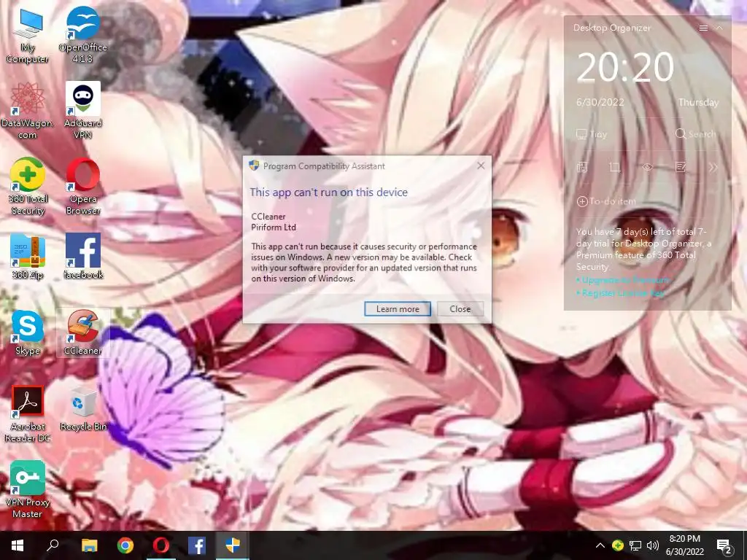Open the Skype desktop icon

point(28,332)
